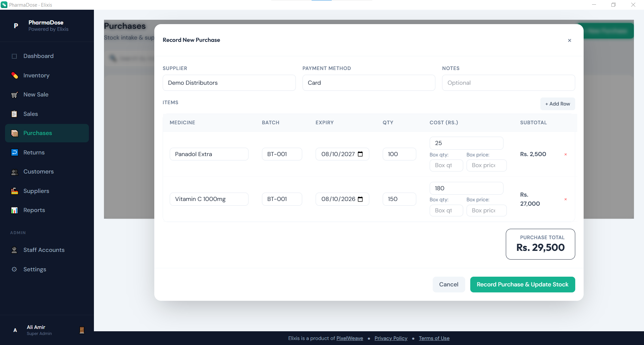644x345 pixels.
Task: Open calendar picker for Vitamin C expiry
Action: click(x=360, y=199)
